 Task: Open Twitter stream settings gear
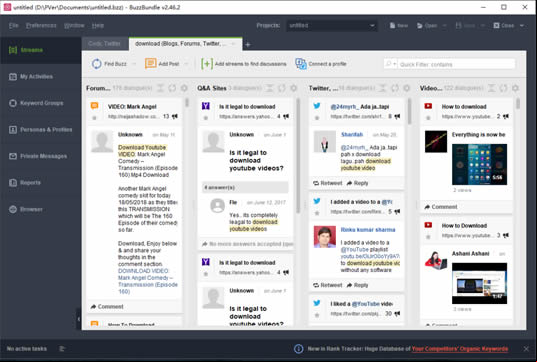tap(407, 88)
